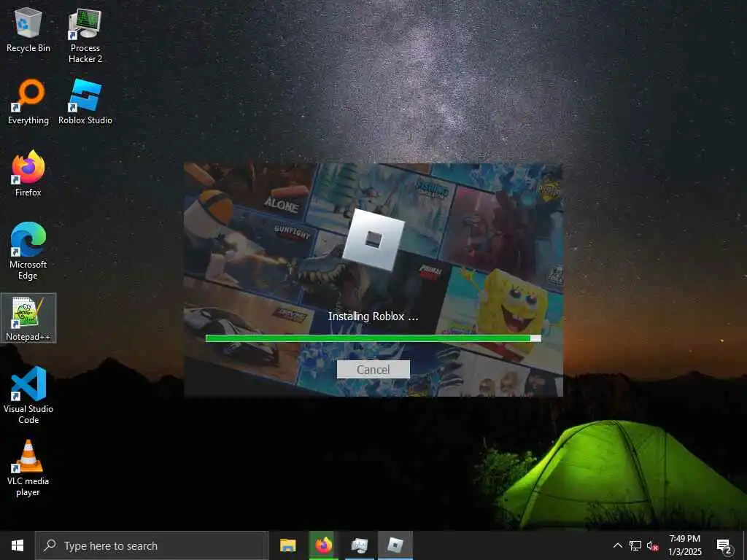Switch to Firefox in the taskbar
The image size is (747, 560).
tap(323, 545)
